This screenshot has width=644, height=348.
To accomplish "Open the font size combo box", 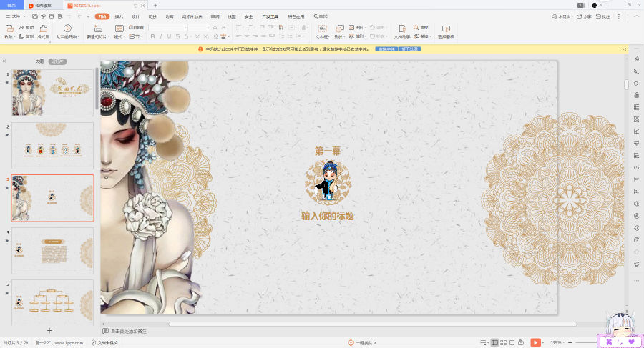I will 199,27.
